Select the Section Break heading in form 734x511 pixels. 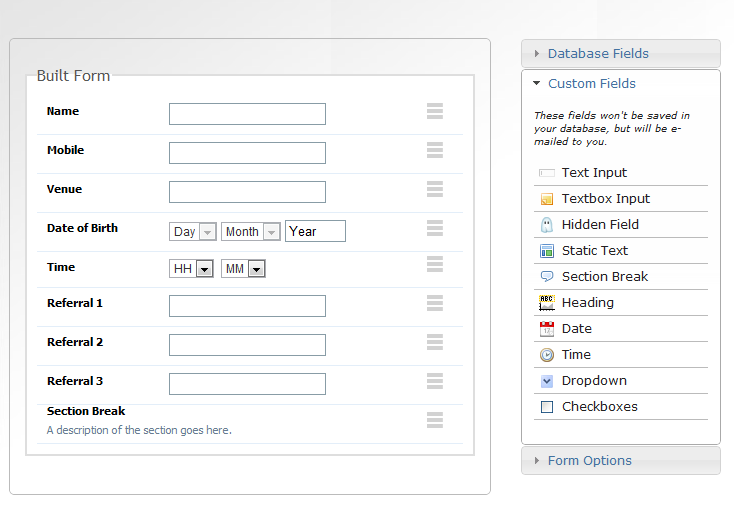[86, 411]
